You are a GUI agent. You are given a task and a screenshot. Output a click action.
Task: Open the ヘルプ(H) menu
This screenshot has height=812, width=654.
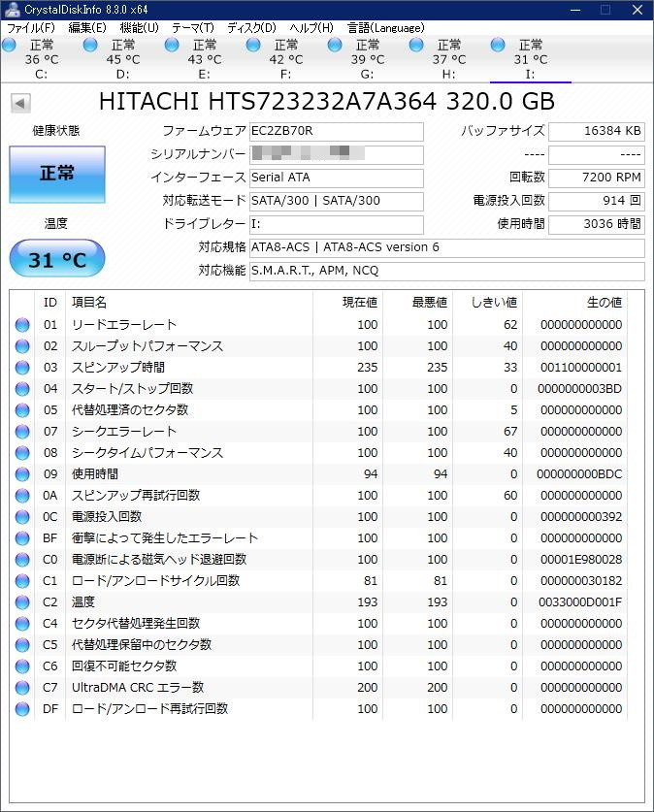click(x=311, y=28)
